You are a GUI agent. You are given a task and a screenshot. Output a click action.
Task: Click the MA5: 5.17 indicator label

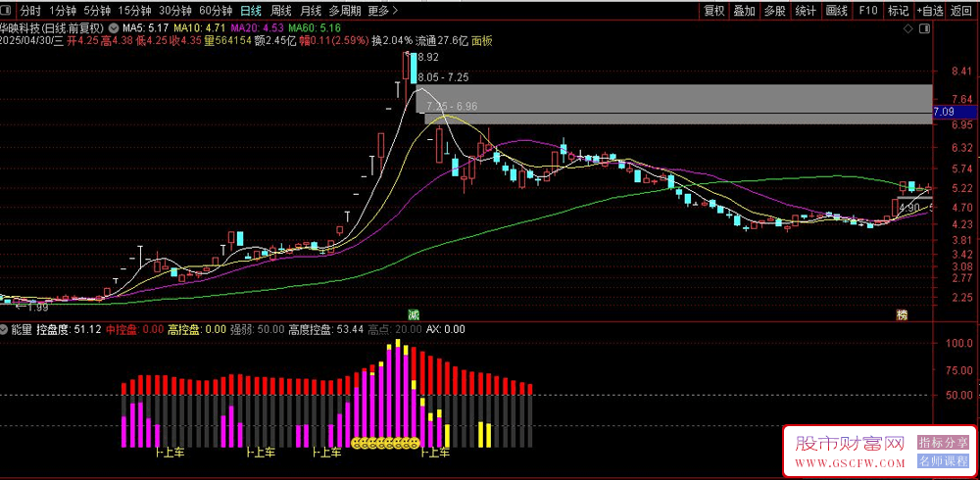(146, 28)
